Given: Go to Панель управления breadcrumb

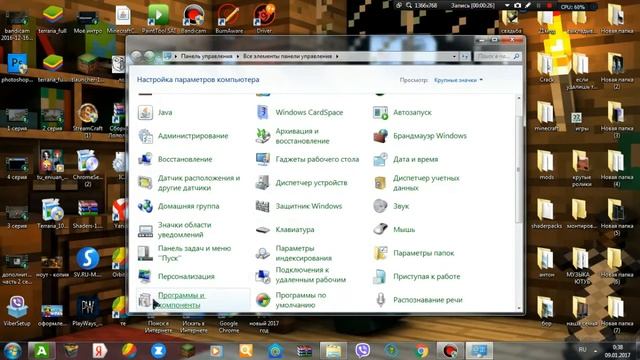Looking at the screenshot, I should pos(207,56).
